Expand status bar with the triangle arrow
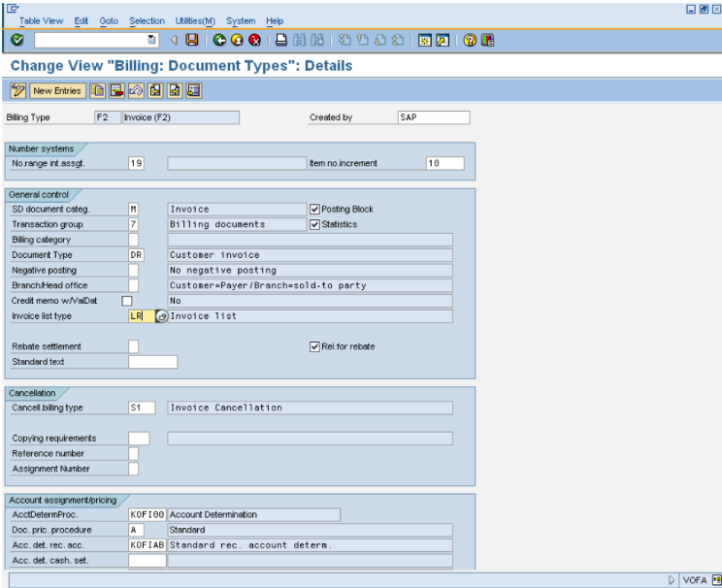The width and height of the screenshot is (722, 588). (x=672, y=580)
